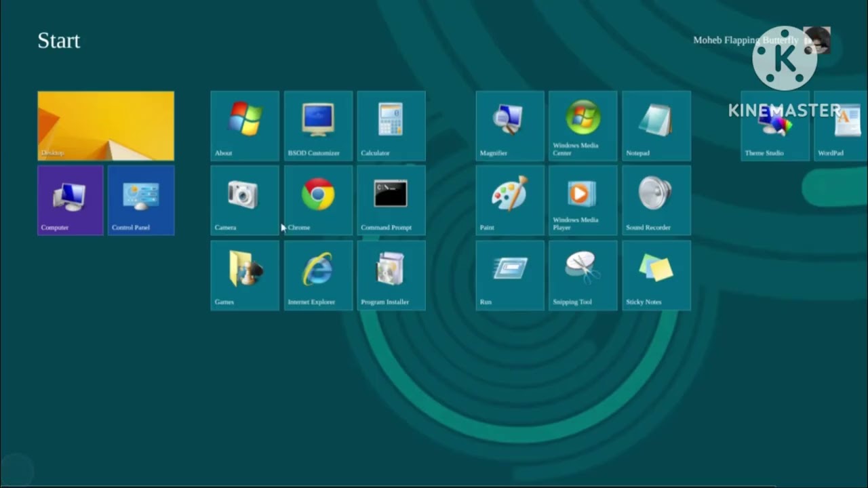Open the Paint tile
The width and height of the screenshot is (868, 488).
510,201
